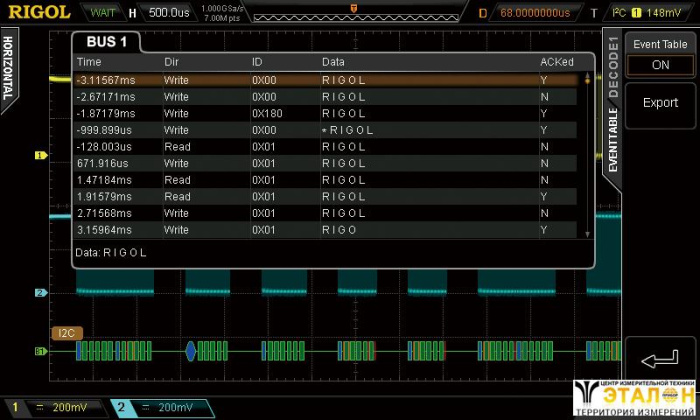Viewport: 700px width, 420px height.
Task: Click the green B1 bus marker
Action: click(x=41, y=351)
